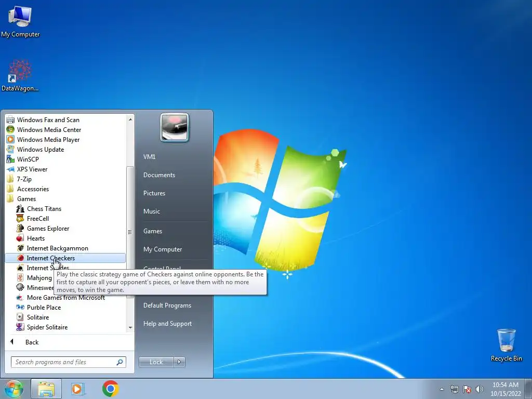The width and height of the screenshot is (532, 399).
Task: Launch Hearts game icon
Action: 20,238
